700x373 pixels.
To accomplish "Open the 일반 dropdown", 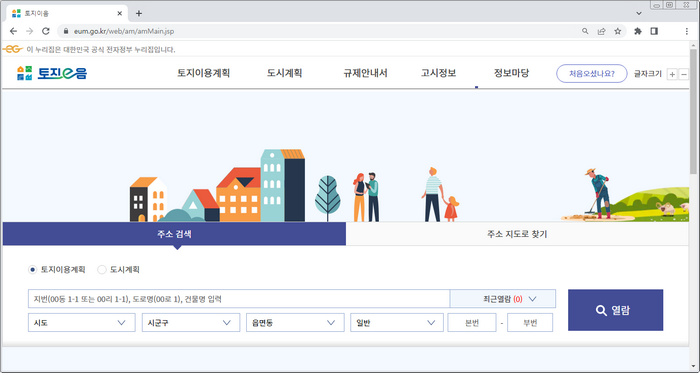I will coord(397,323).
